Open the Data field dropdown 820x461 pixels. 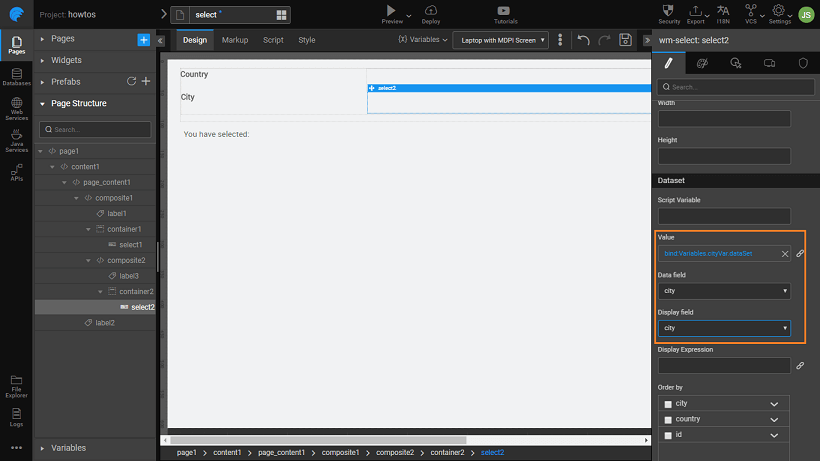[x=724, y=291]
